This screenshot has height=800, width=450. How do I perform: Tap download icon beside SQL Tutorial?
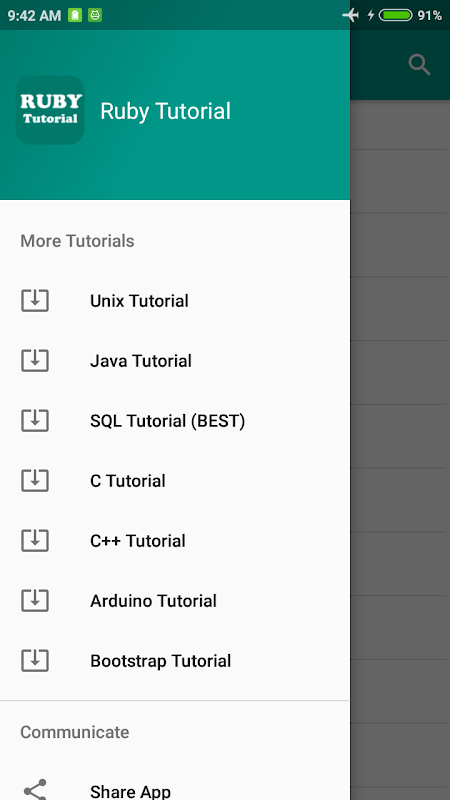pyautogui.click(x=35, y=421)
